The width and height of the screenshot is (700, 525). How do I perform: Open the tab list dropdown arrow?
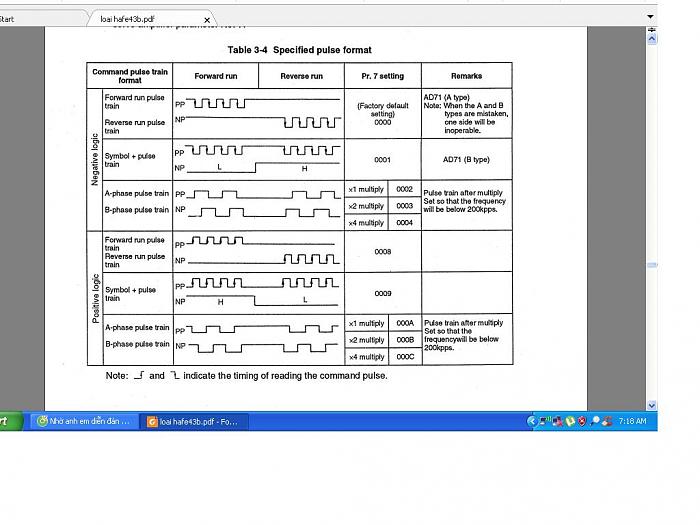(x=652, y=18)
